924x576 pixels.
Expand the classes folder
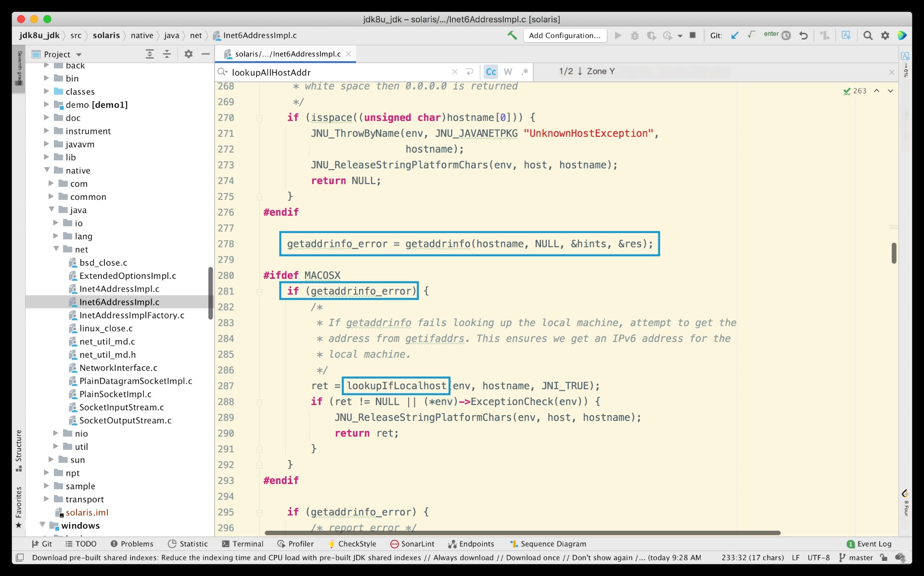(x=47, y=91)
